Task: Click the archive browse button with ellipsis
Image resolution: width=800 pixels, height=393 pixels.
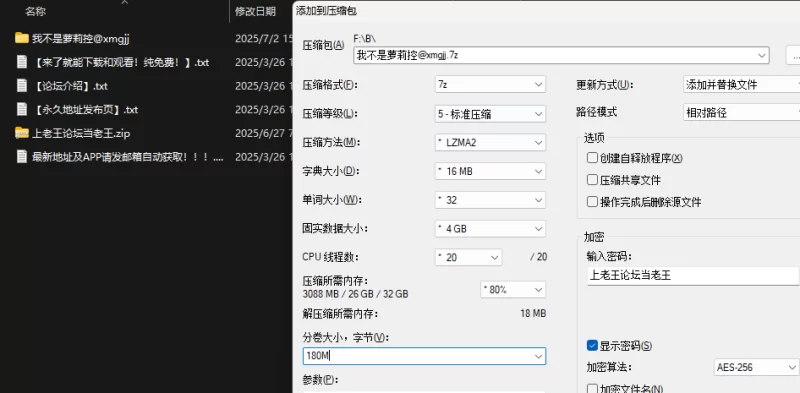Action: click(x=793, y=55)
